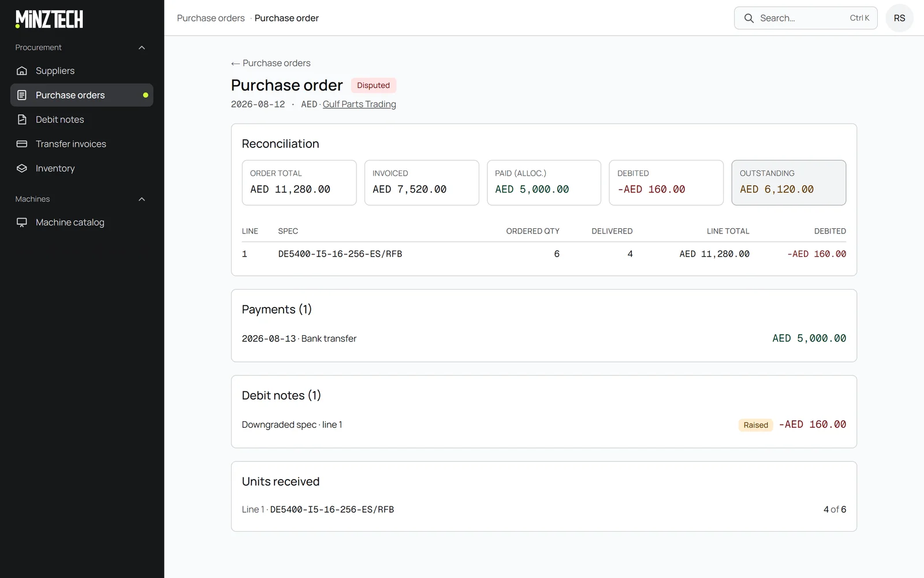
Task: Click the Transfer invoices card icon
Action: [22, 144]
